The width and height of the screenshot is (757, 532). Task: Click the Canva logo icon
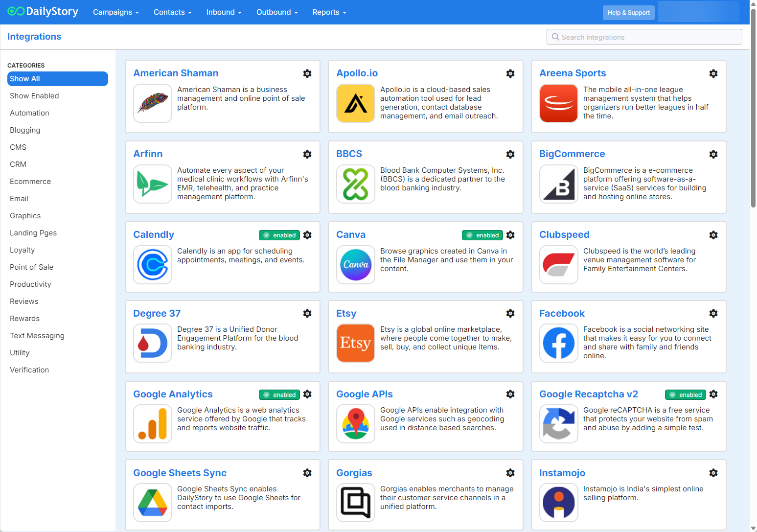[356, 265]
